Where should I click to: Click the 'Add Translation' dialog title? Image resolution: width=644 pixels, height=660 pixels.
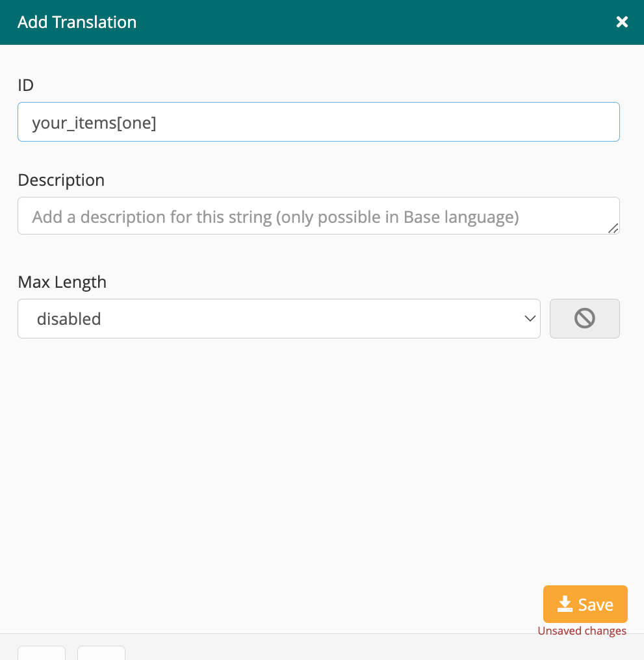[x=77, y=22]
